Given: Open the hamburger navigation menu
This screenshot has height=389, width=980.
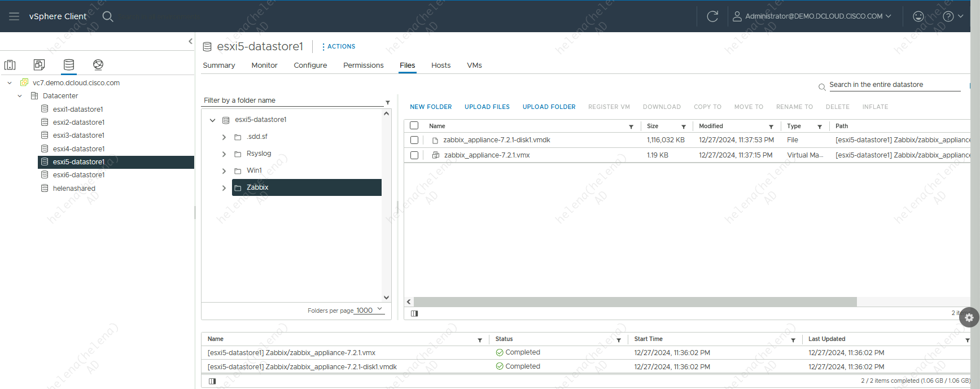Looking at the screenshot, I should pyautogui.click(x=14, y=16).
